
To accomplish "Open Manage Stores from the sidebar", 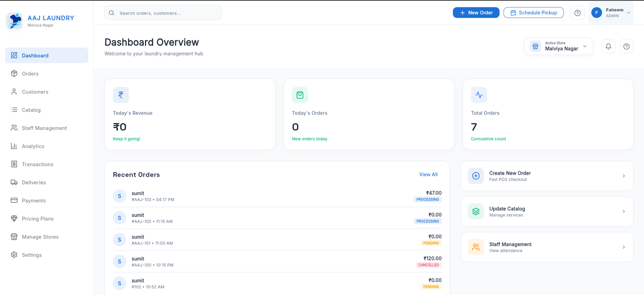I will (x=47, y=237).
